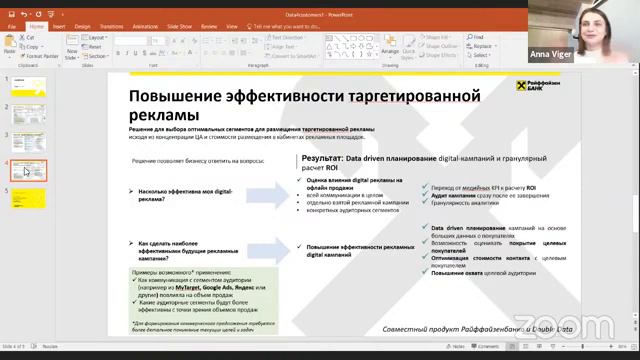Toggle Strikethrough formatting
This screenshot has height=360, width=640.
153,53
